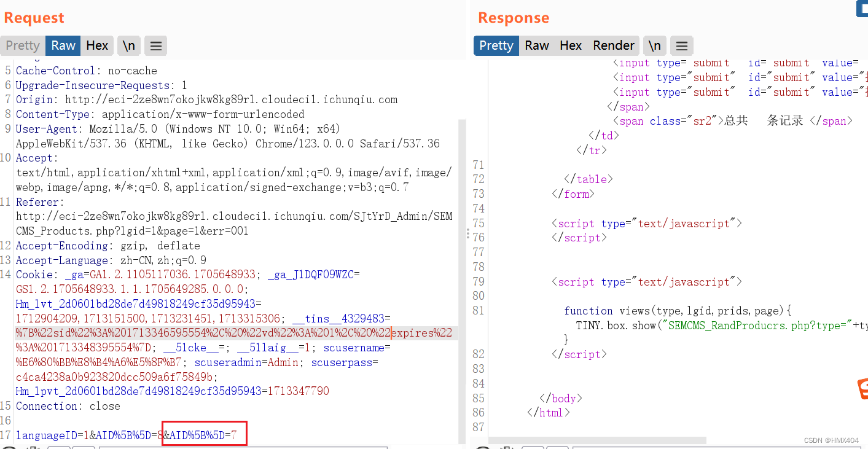Click the </form> tag on response line 73
This screenshot has width=868, height=449.
(573, 194)
